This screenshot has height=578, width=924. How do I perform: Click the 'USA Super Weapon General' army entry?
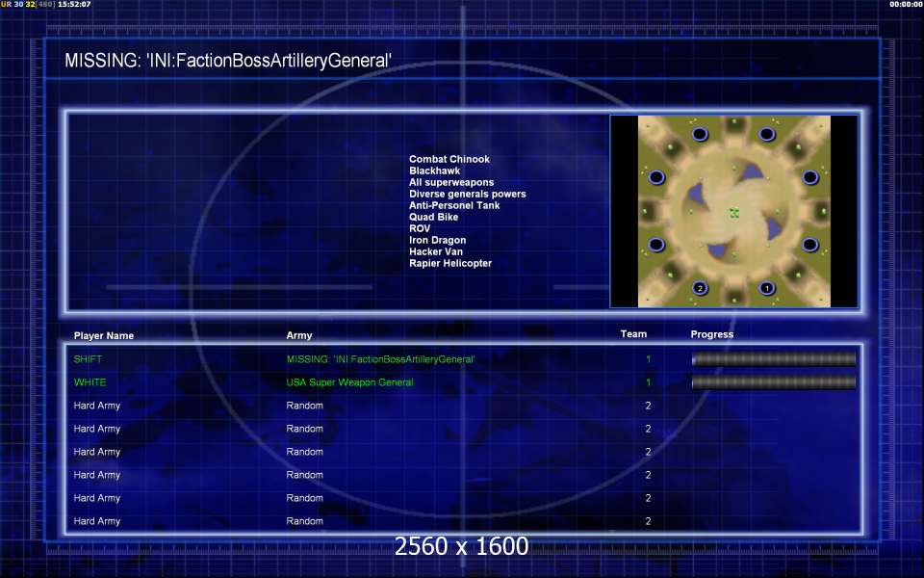pyautogui.click(x=350, y=382)
